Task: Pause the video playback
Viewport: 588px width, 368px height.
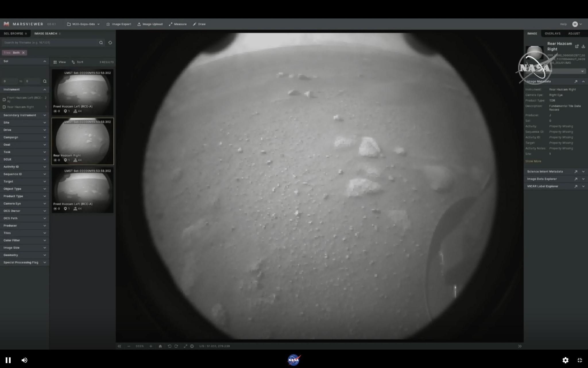Action: [x=8, y=360]
